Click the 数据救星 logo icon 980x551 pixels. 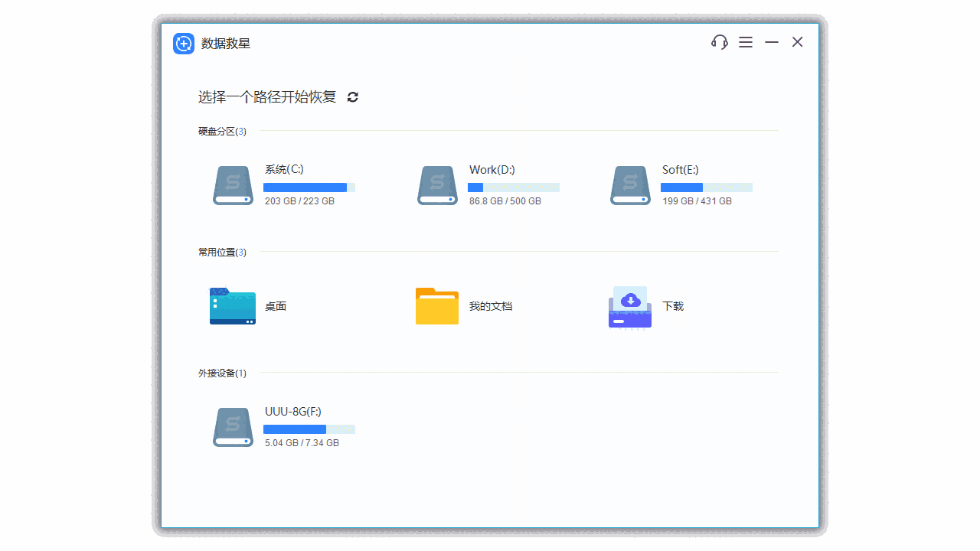coord(183,44)
